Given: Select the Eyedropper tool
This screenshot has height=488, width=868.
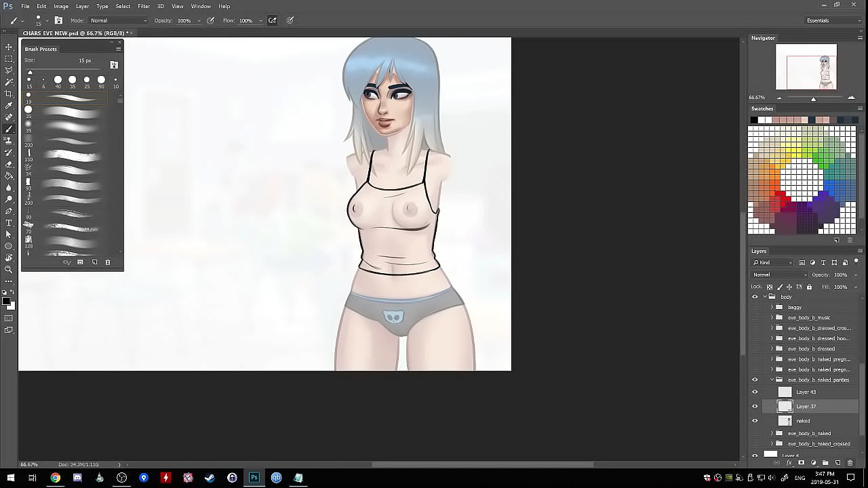Looking at the screenshot, I should (x=9, y=106).
